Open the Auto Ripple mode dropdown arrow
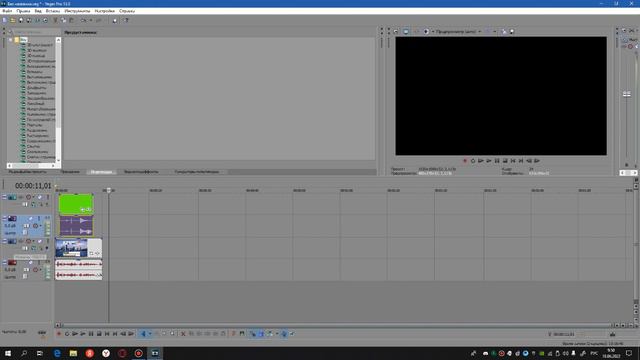The height and width of the screenshot is (360, 640). click(277, 334)
